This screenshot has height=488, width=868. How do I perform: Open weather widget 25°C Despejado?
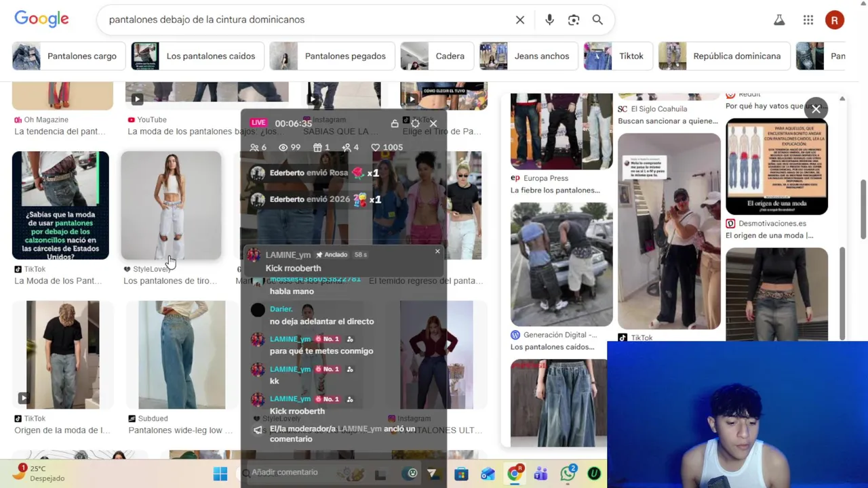click(x=39, y=473)
